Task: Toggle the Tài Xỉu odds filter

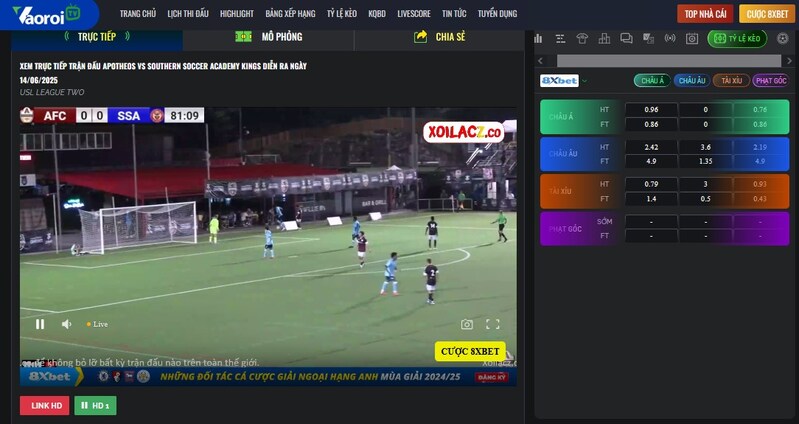Action: pyautogui.click(x=731, y=81)
